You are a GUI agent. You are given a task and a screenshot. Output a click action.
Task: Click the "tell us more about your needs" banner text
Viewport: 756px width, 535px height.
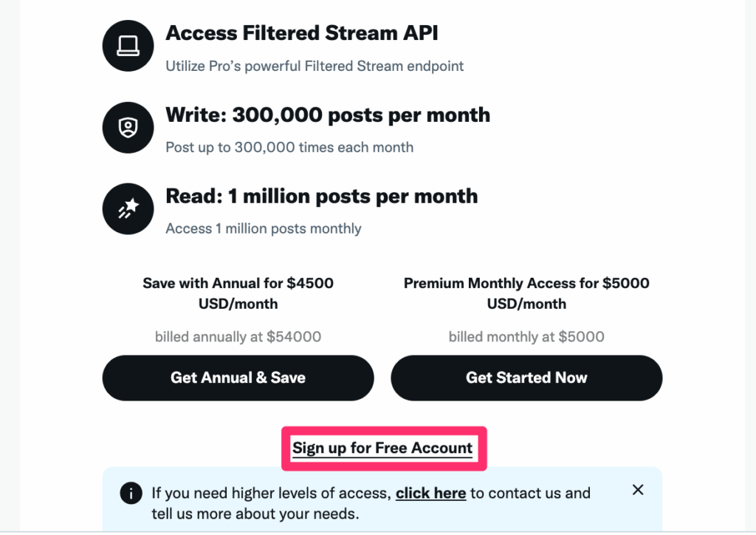pyautogui.click(x=255, y=514)
